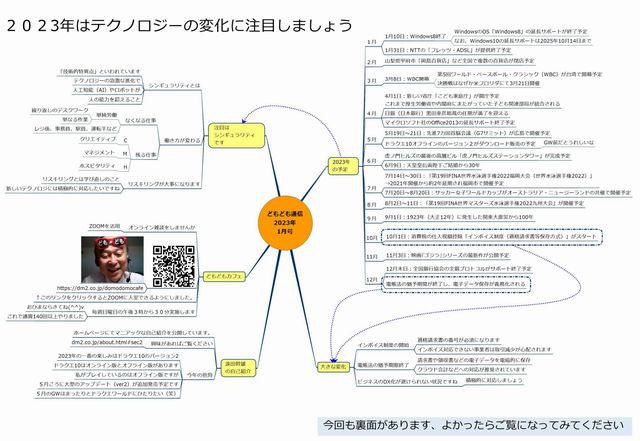
Task: Click the '働き方が変わる' branch
Action: coord(182,140)
